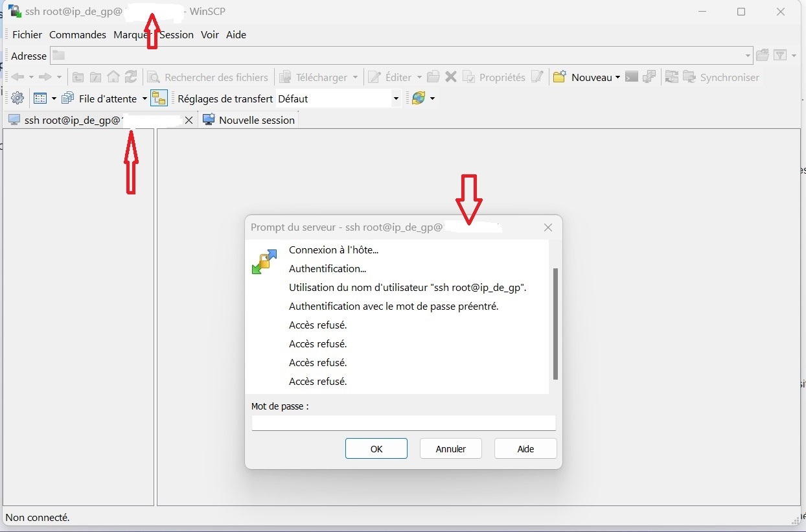Open Réglages de transfert Défaut combo box

(338, 98)
